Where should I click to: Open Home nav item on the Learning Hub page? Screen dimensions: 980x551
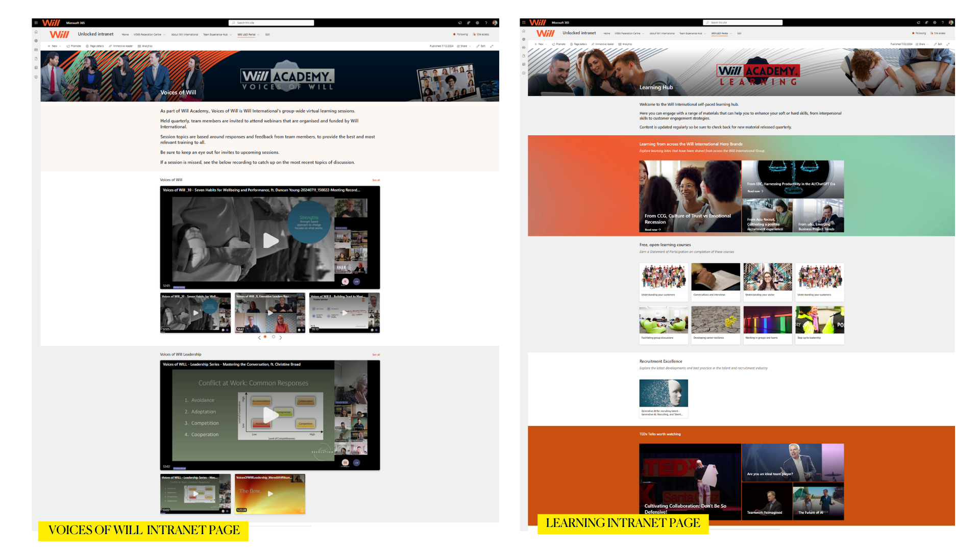pyautogui.click(x=607, y=33)
